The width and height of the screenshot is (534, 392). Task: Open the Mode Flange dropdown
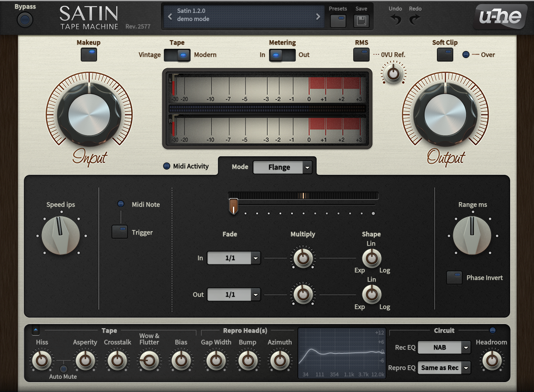(282, 167)
